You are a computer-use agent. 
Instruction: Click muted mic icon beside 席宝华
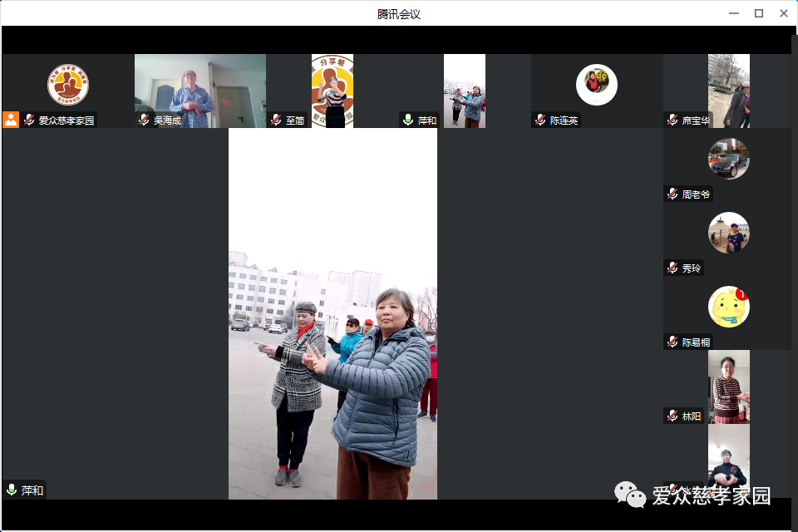[x=672, y=121]
